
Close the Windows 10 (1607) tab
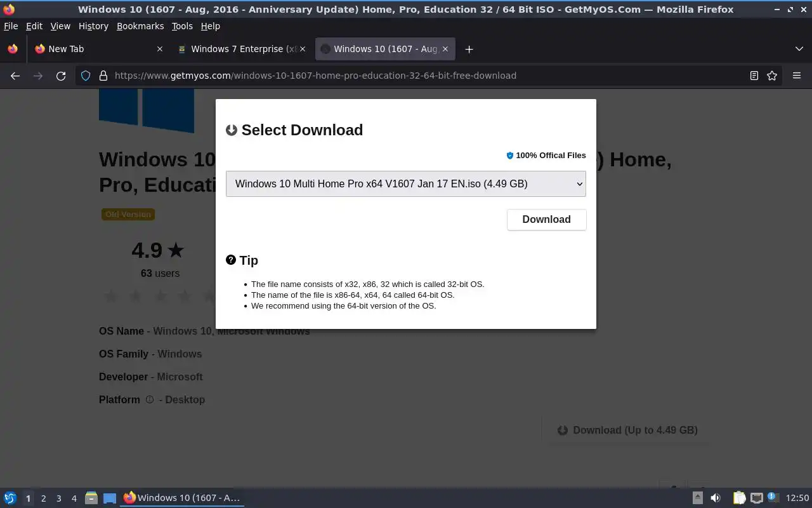(445, 49)
